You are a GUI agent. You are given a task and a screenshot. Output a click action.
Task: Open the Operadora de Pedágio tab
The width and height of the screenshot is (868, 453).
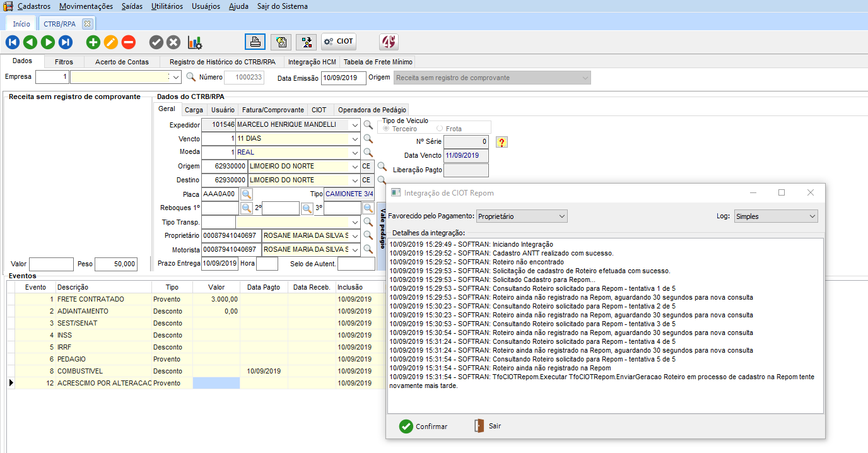point(373,110)
